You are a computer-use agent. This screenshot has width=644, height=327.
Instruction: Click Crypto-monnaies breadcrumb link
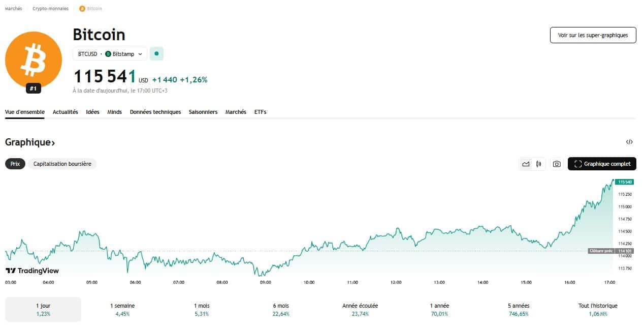tap(50, 9)
